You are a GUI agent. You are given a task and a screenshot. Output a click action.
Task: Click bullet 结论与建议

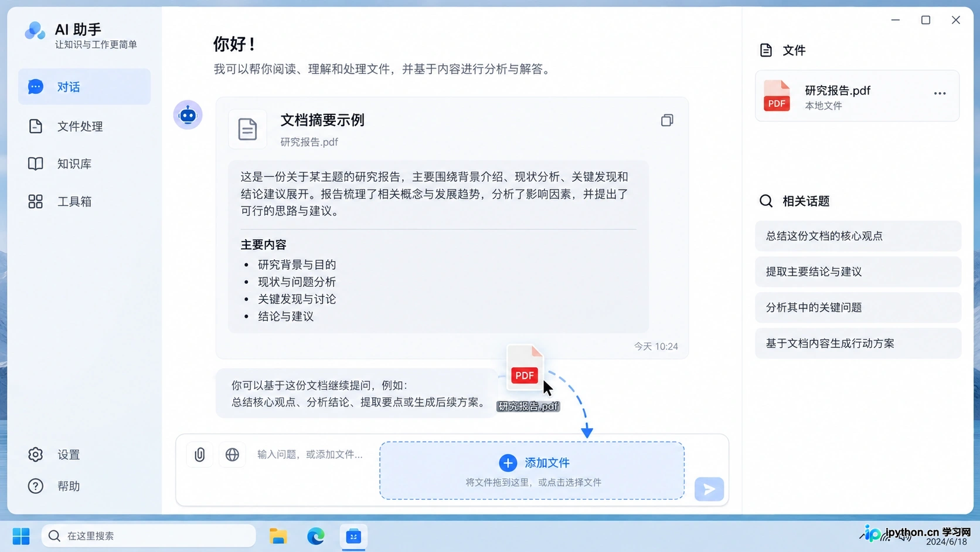pos(286,317)
